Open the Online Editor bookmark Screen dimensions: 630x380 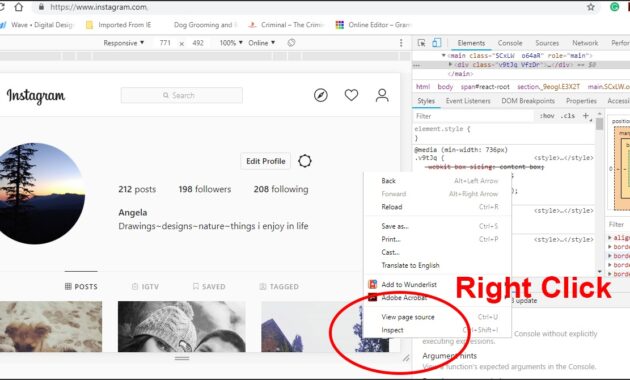click(x=372, y=25)
